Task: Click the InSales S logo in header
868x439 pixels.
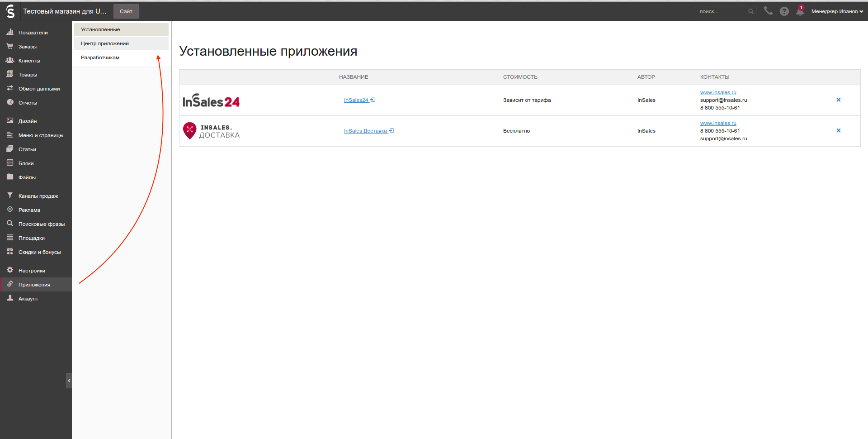Action: point(10,11)
